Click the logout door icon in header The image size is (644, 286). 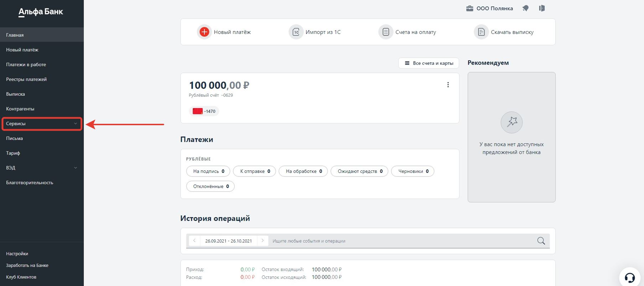[542, 8]
